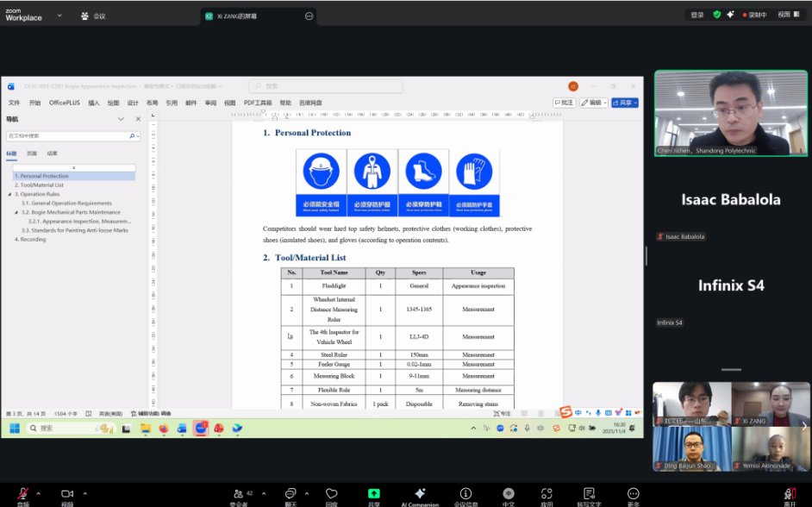
Task: Open the More options ellipsis
Action: click(634, 495)
